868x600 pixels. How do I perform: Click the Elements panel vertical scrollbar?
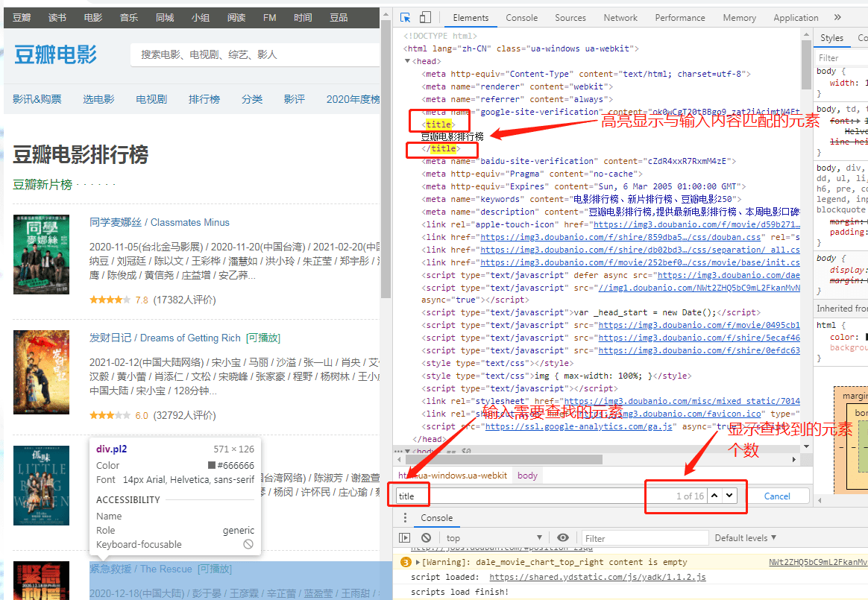click(x=806, y=63)
